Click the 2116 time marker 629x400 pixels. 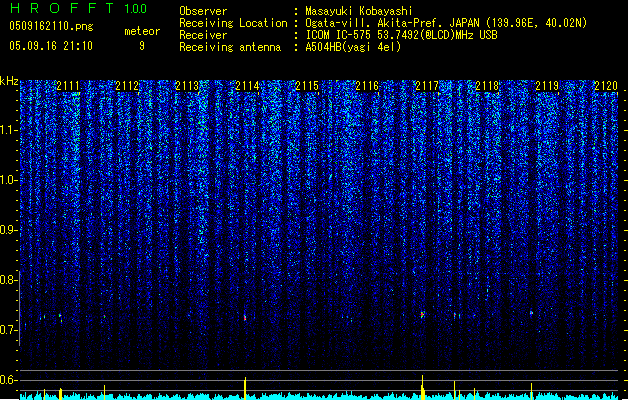point(367,86)
